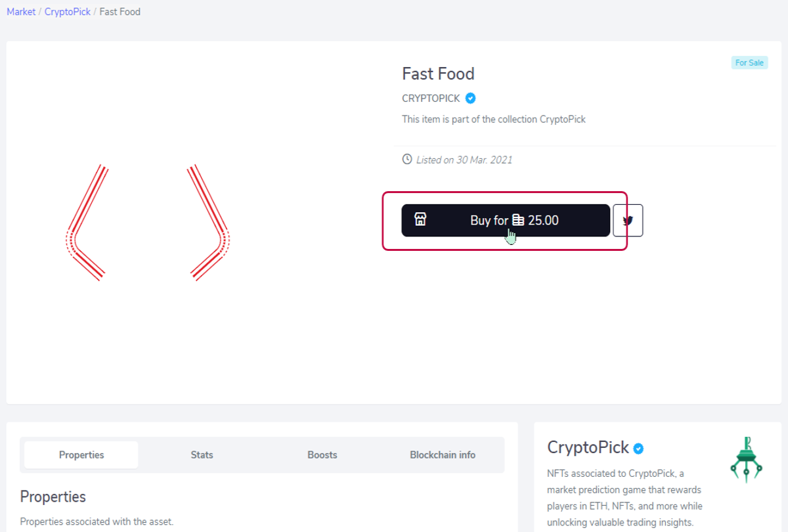The image size is (788, 532).
Task: Open the Market breadcrumb link
Action: [21, 12]
